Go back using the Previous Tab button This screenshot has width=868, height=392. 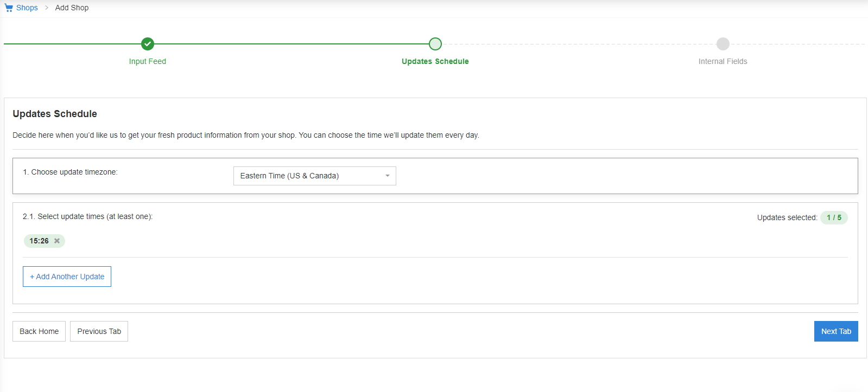99,331
